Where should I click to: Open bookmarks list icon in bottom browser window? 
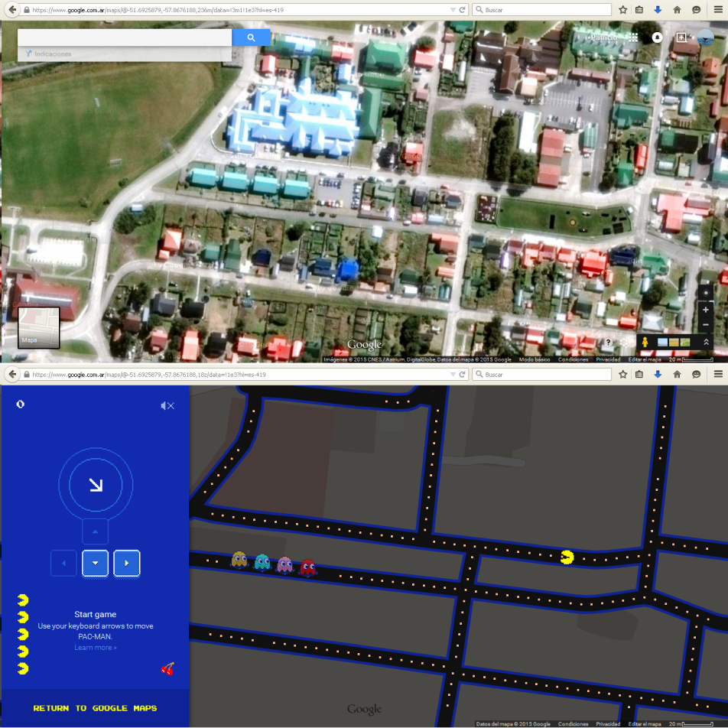click(639, 374)
